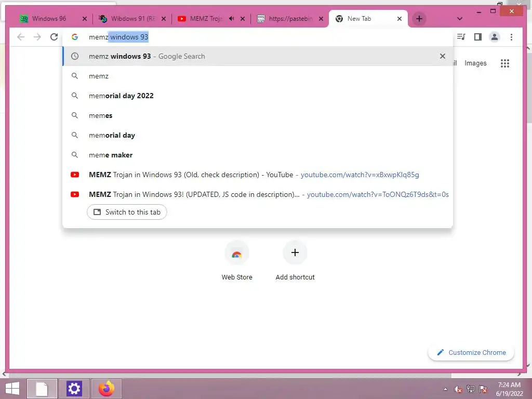Mute the MEMZ tab audio icon
Screen dimensions: 532x399
(231, 19)
